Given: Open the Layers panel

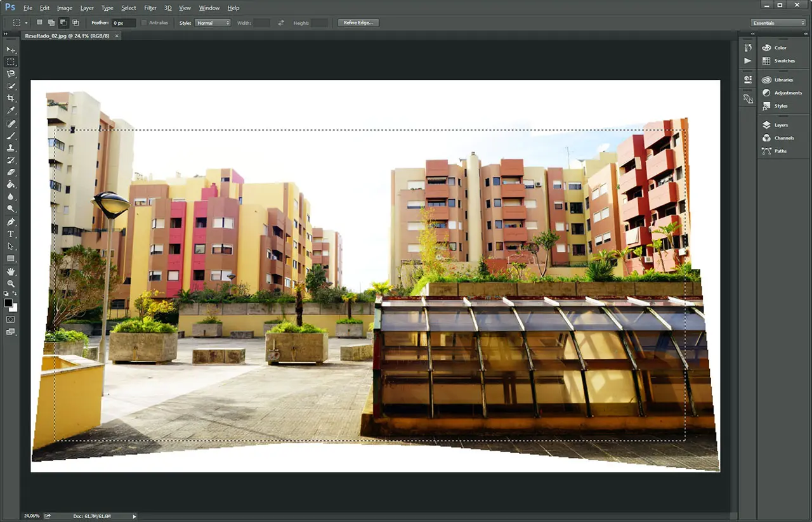Looking at the screenshot, I should 781,125.
